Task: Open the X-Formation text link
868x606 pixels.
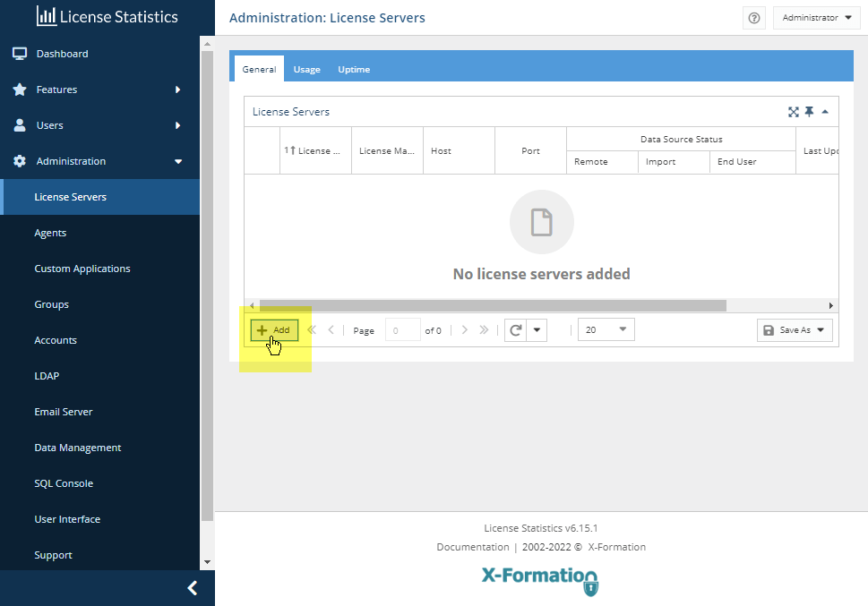Action: coord(616,547)
